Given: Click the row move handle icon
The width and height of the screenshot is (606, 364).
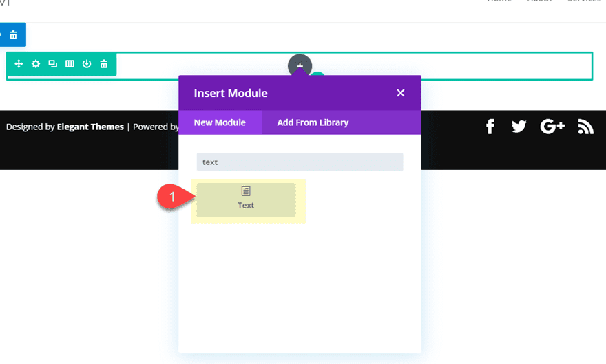Looking at the screenshot, I should point(19,64).
